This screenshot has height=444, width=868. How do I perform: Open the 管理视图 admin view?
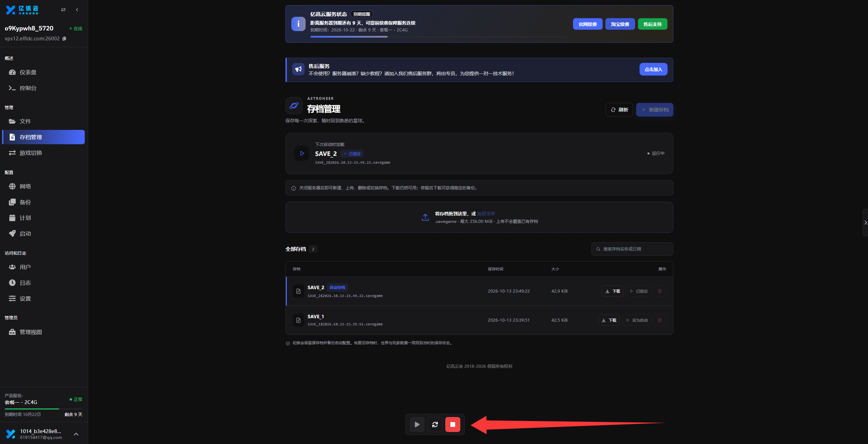click(x=43, y=332)
